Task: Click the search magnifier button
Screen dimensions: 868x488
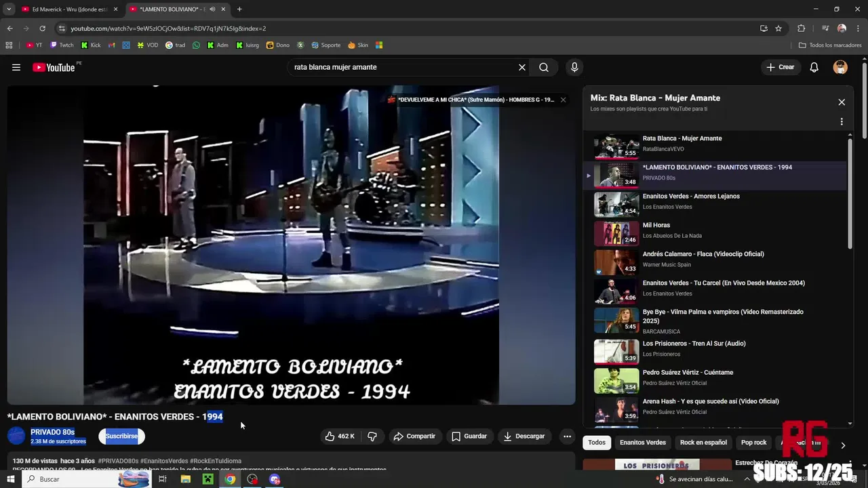Action: [x=544, y=67]
